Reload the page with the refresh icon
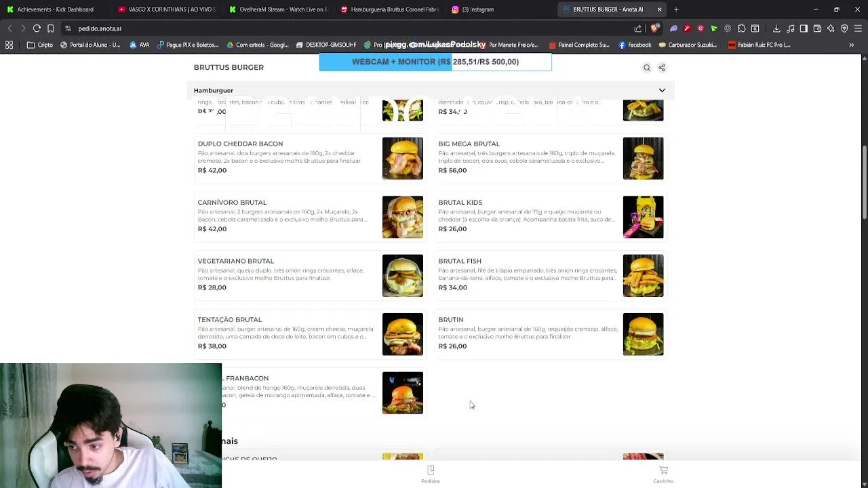Image resolution: width=868 pixels, height=488 pixels. tap(37, 28)
